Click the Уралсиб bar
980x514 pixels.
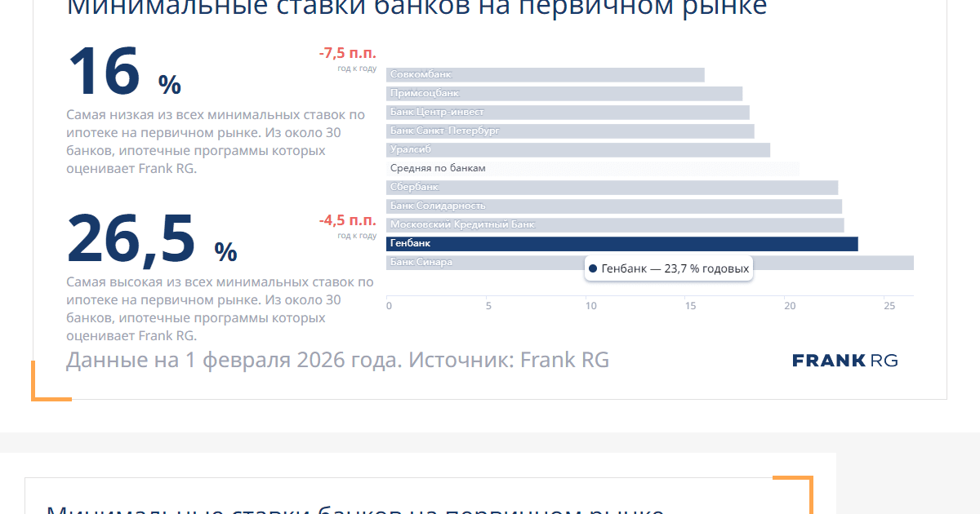click(577, 150)
